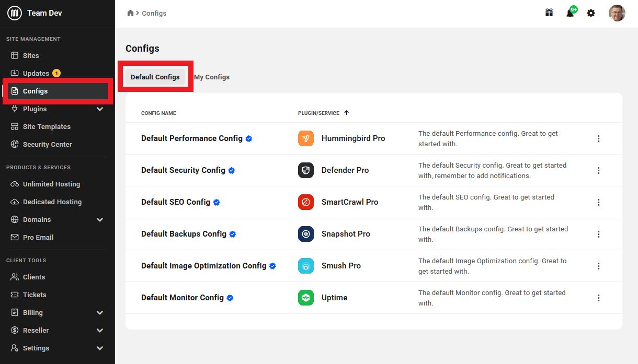This screenshot has width=638, height=364.
Task: Click the Uptime service name
Action: click(x=335, y=298)
